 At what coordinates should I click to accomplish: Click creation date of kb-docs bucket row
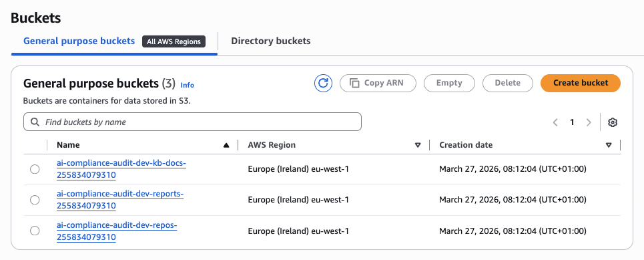(x=513, y=169)
